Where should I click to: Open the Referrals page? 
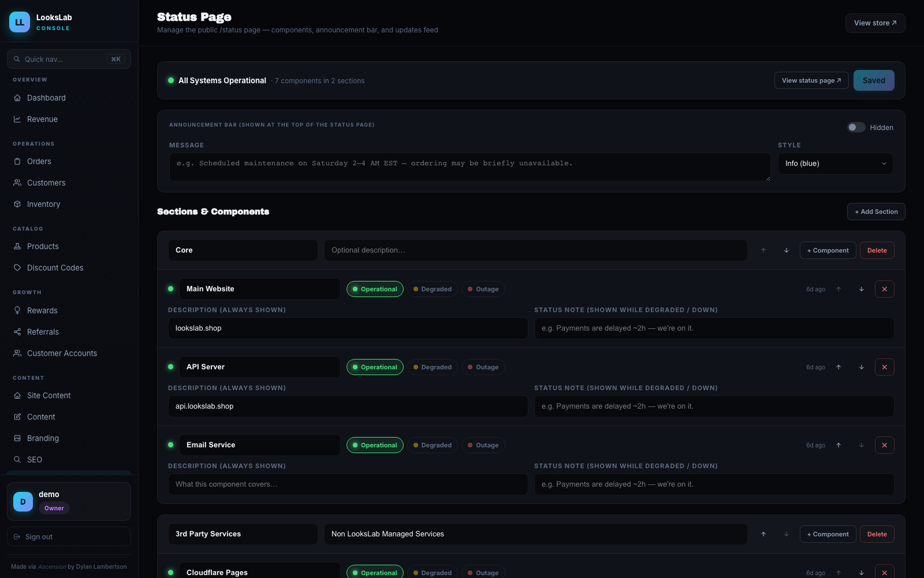[x=69, y=332]
